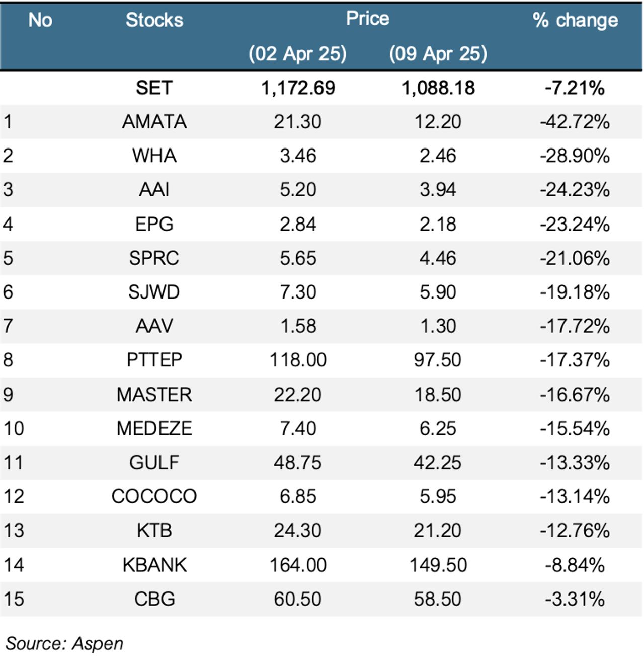Select the (09 Apr 25) date subheader
This screenshot has width=644, height=668.
[x=438, y=53]
